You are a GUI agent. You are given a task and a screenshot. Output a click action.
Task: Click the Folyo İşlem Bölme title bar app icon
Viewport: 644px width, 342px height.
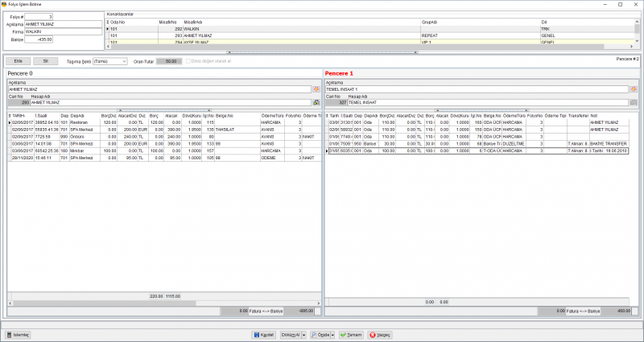(4, 4)
